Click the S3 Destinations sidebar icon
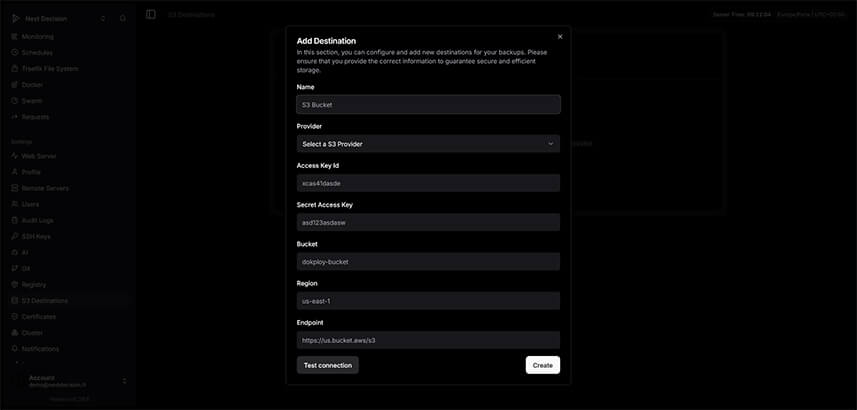Viewport: 857px width, 410px height. click(15, 301)
